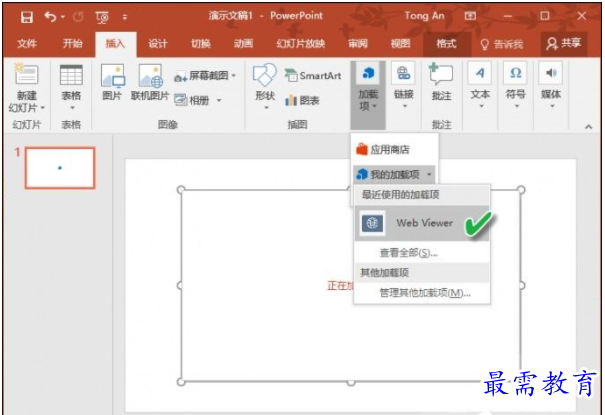The image size is (605, 415).
Task: Click the bottom-left handle of the add-in frame
Action: coord(181,382)
